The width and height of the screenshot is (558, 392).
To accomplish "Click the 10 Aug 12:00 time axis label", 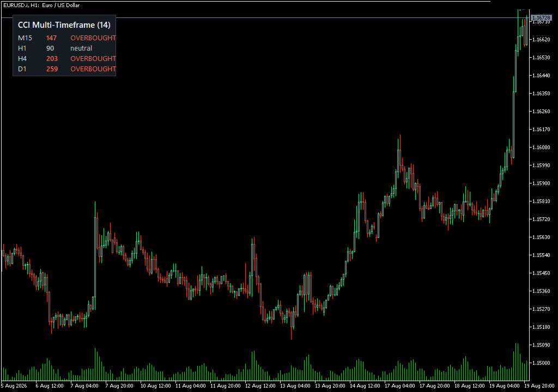I will point(155,386).
